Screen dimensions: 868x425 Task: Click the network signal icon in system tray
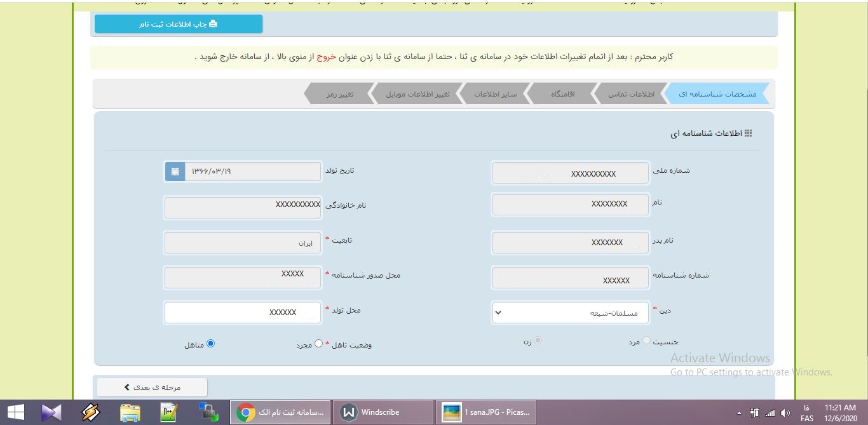tap(770, 412)
